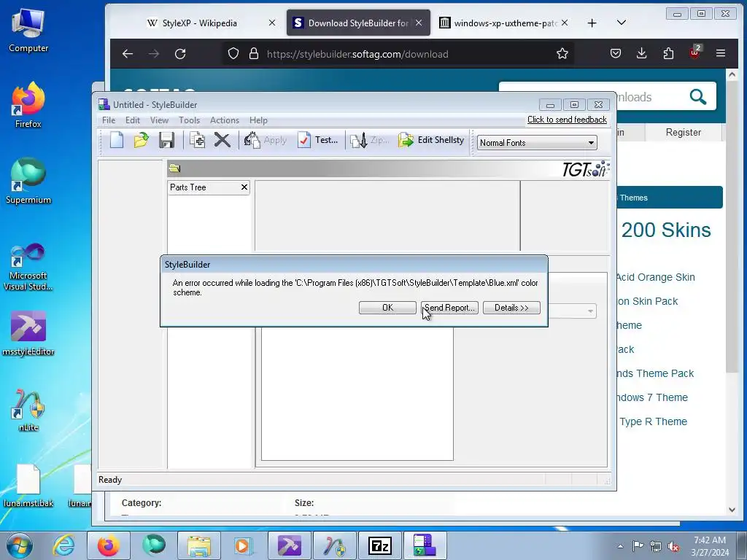The width and height of the screenshot is (747, 560).
Task: Click the Zip... toolbar button
Action: (370, 140)
